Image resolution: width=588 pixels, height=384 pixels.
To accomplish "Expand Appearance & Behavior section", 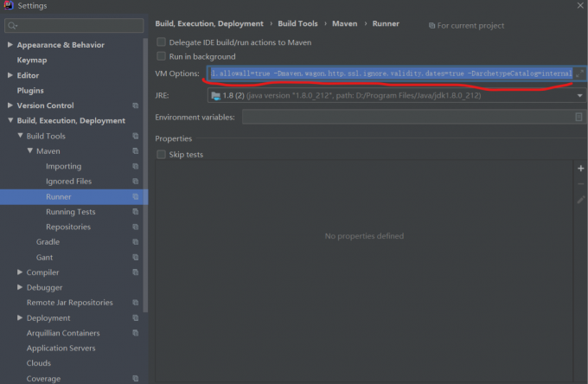I will (x=10, y=45).
